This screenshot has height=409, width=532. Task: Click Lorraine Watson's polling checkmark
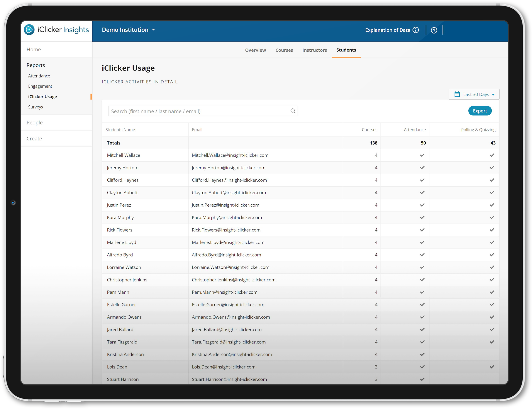coord(492,267)
